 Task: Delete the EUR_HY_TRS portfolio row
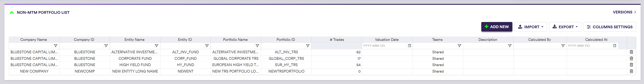point(631,65)
